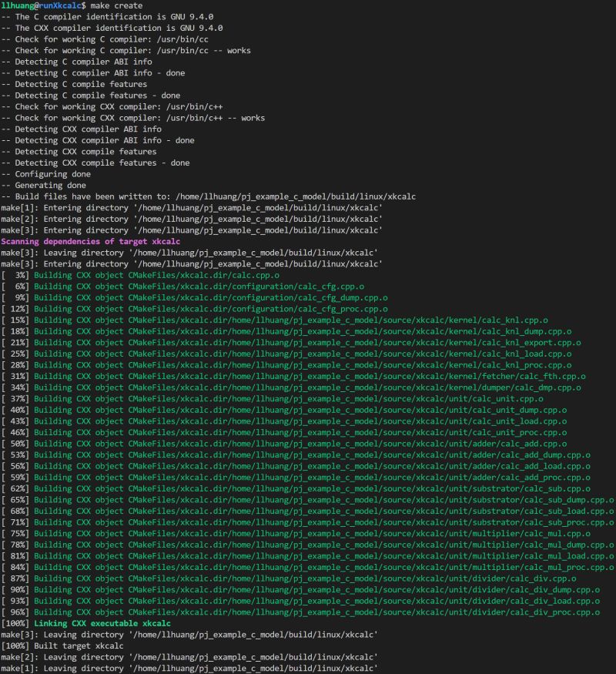Click the 46% line building calc_unit_proc.cpp.o
The width and height of the screenshot is (616, 674).
coord(284,432)
